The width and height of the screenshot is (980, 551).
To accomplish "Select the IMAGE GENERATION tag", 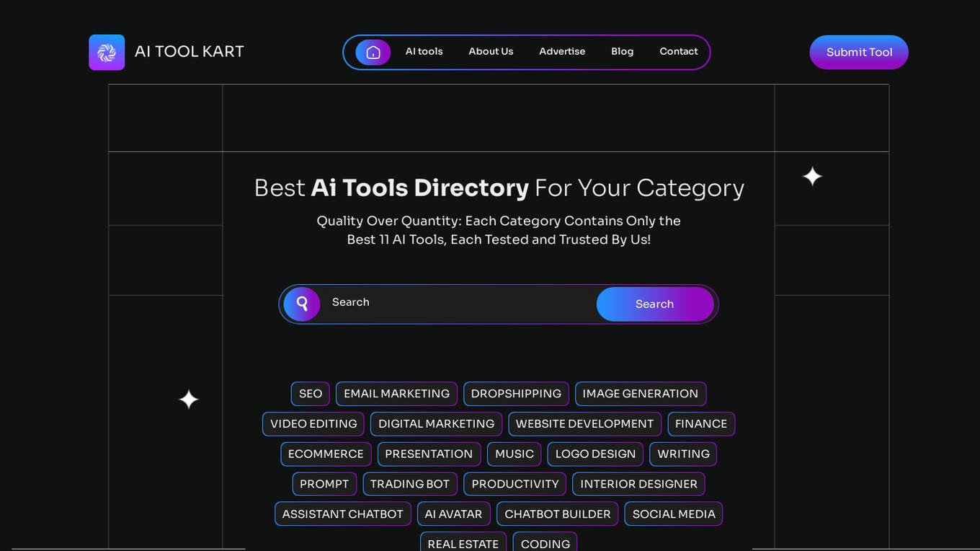I will point(641,394).
